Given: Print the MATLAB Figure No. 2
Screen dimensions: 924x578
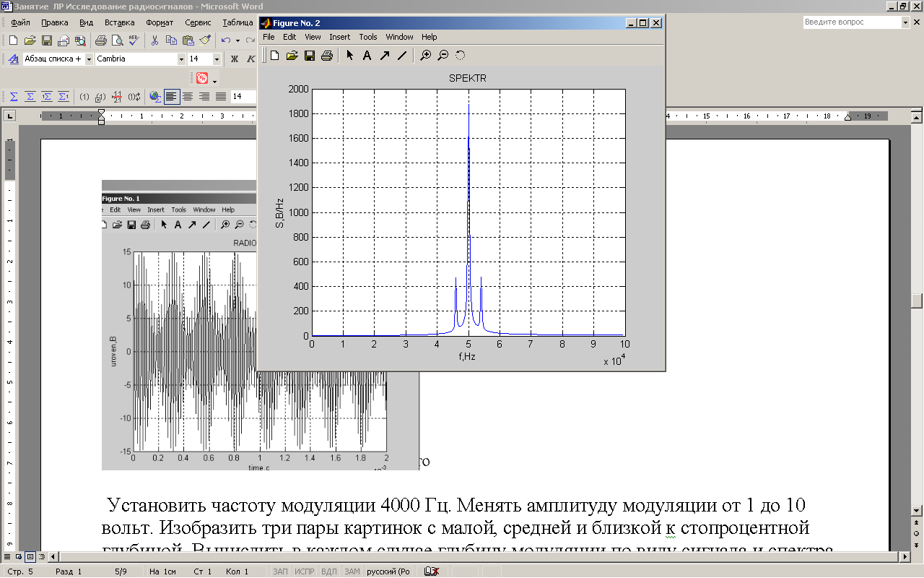Looking at the screenshot, I should [326, 55].
